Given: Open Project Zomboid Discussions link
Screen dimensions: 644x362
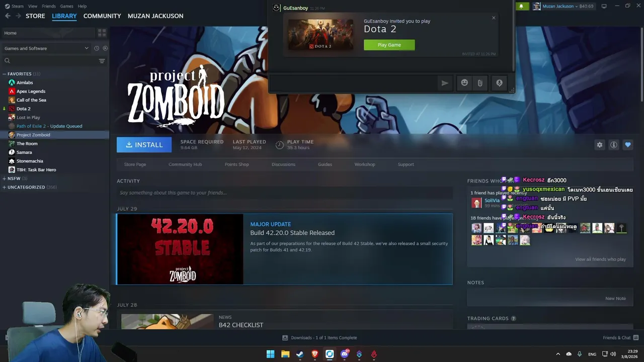Looking at the screenshot, I should (x=283, y=164).
